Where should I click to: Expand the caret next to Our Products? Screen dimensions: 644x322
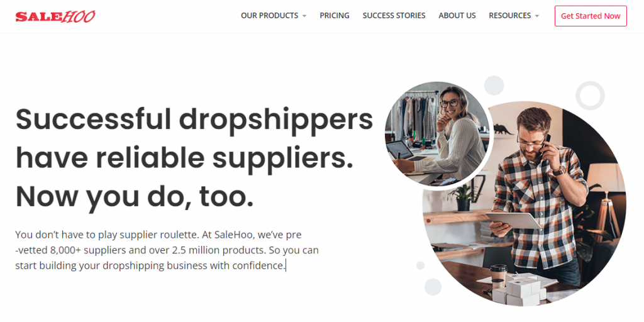(304, 16)
